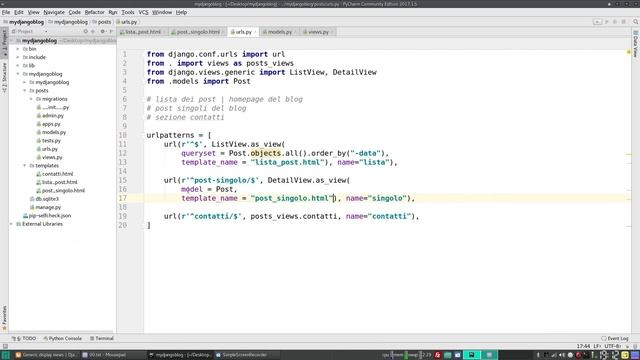Click the posts breadcrumb in navigation bar
The width and height of the screenshot is (640, 360).
coord(101,22)
